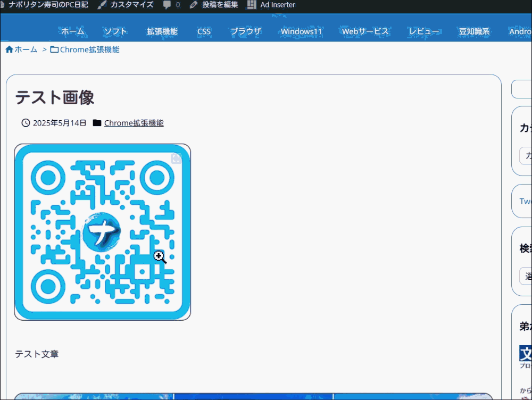Open the ソフト navigation menu

(x=115, y=31)
